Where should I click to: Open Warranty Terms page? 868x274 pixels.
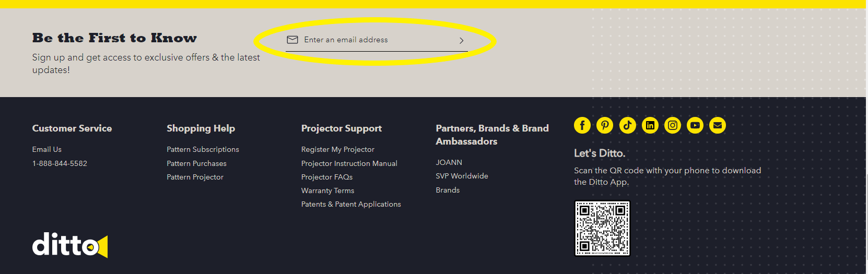click(x=327, y=190)
